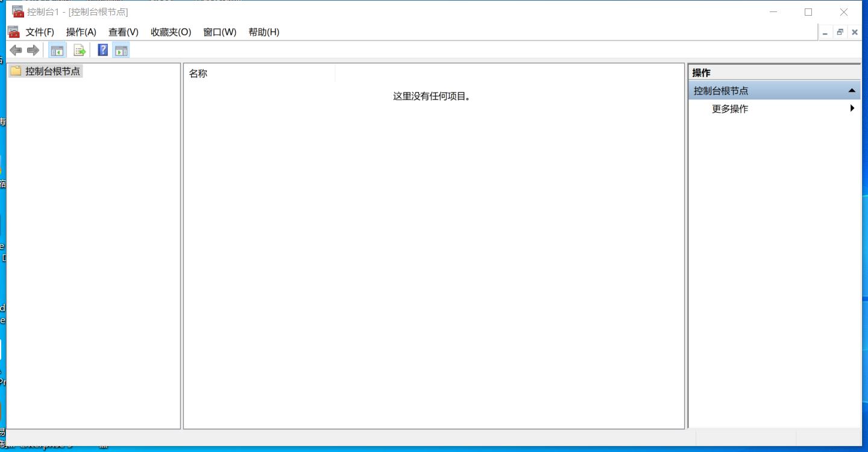Click the Back navigation arrow
The width and height of the screenshot is (868, 452).
click(x=16, y=50)
